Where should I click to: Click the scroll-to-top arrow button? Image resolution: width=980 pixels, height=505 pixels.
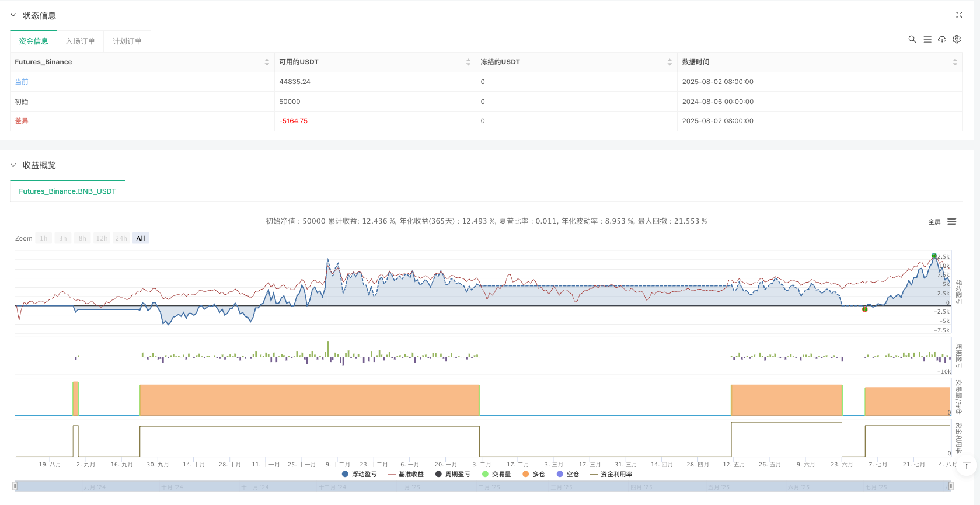(x=967, y=465)
